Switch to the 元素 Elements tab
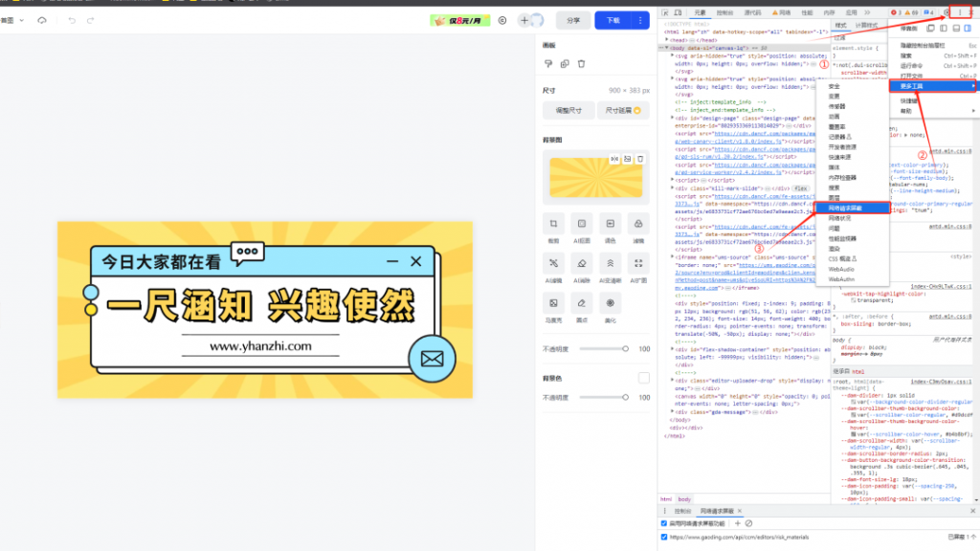This screenshot has height=551, width=980. point(700,12)
